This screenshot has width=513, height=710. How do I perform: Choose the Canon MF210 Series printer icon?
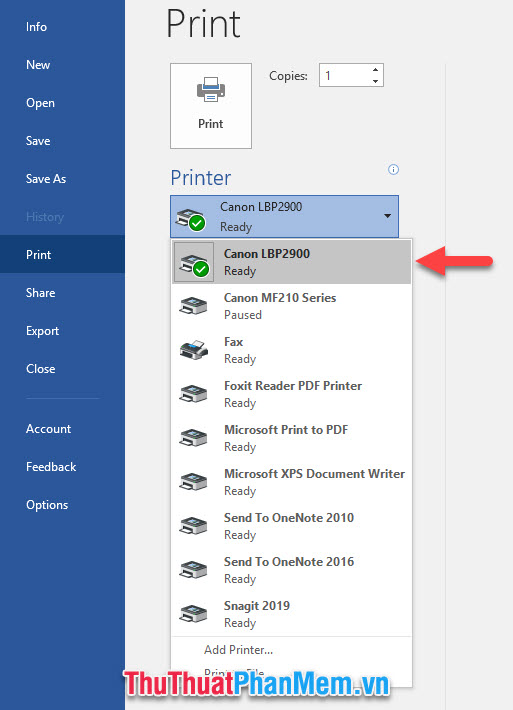(193, 306)
